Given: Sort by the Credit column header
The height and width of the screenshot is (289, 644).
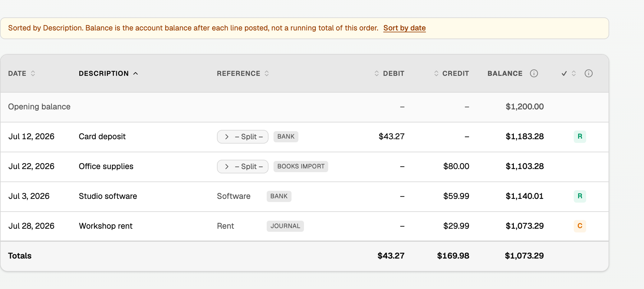Looking at the screenshot, I should click(x=451, y=73).
